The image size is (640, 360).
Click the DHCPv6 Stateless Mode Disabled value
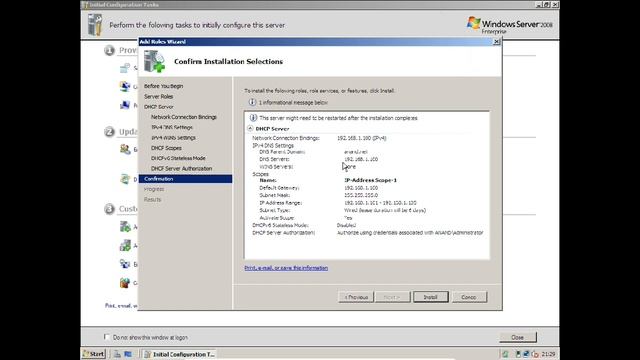coord(346,225)
